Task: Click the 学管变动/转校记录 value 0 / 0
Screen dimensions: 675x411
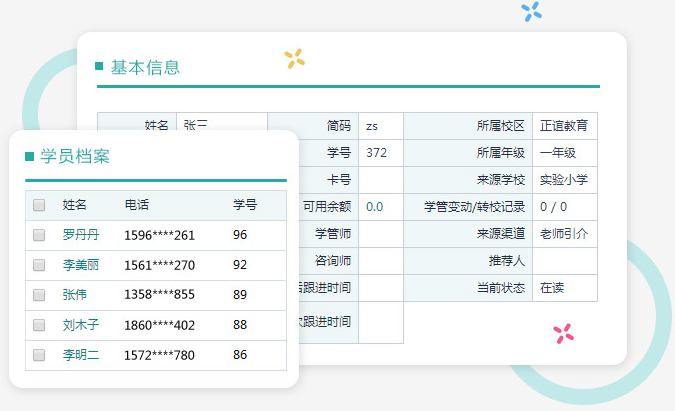Action: [553, 207]
